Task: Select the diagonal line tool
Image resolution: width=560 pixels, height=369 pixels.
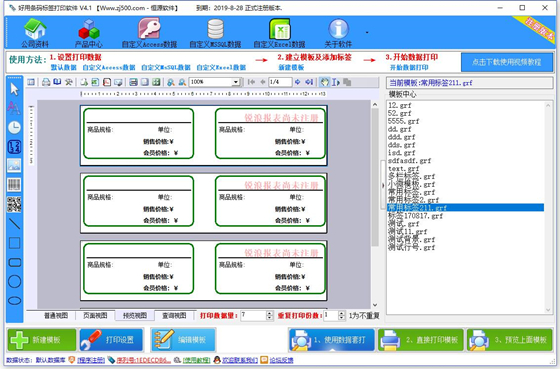Action: (14, 224)
